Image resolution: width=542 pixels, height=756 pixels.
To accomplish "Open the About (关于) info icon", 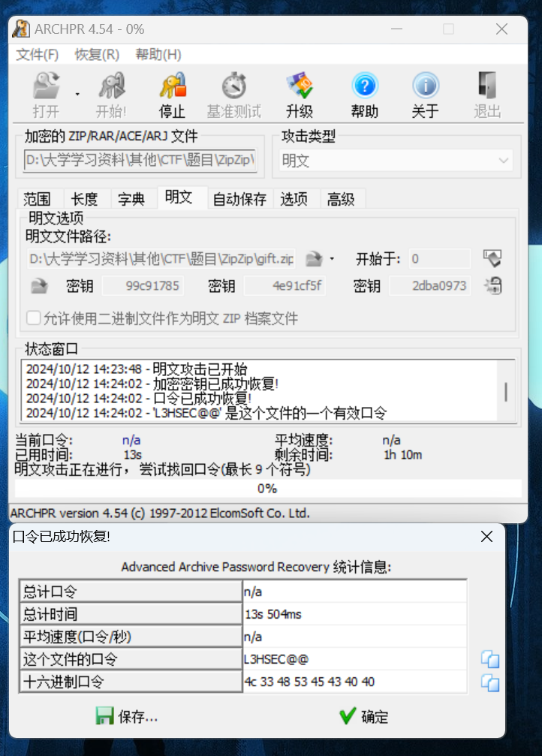I will pyautogui.click(x=425, y=86).
